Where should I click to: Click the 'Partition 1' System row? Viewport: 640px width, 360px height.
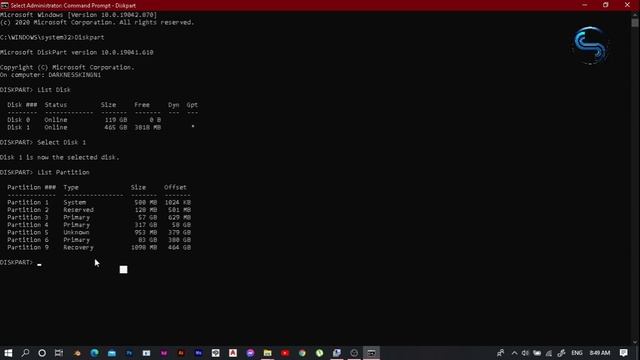(x=99, y=202)
